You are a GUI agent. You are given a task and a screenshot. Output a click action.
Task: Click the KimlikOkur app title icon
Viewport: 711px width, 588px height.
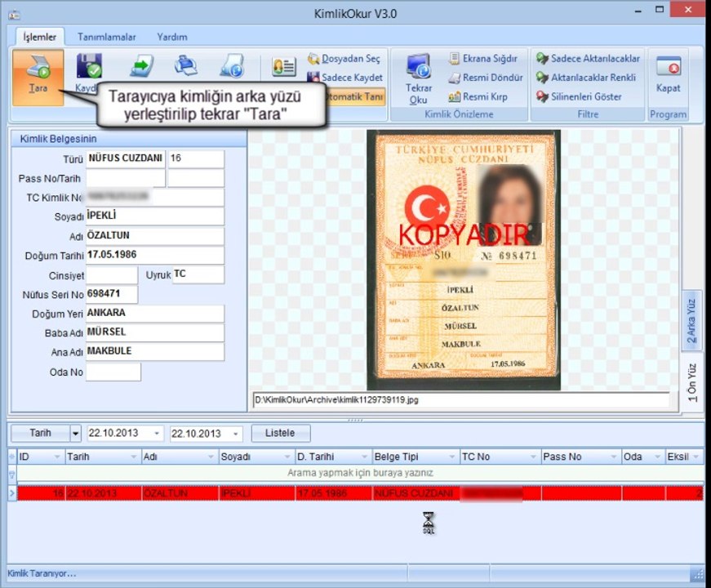click(14, 15)
